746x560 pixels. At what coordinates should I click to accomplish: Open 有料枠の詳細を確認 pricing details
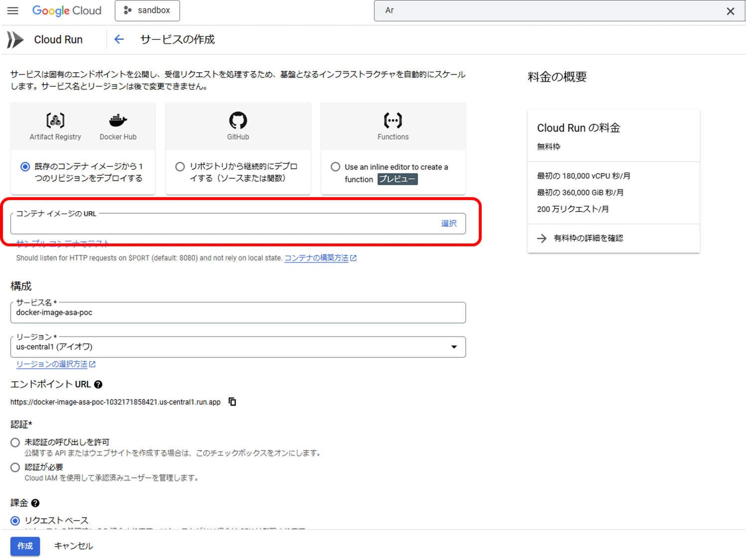[x=580, y=238]
